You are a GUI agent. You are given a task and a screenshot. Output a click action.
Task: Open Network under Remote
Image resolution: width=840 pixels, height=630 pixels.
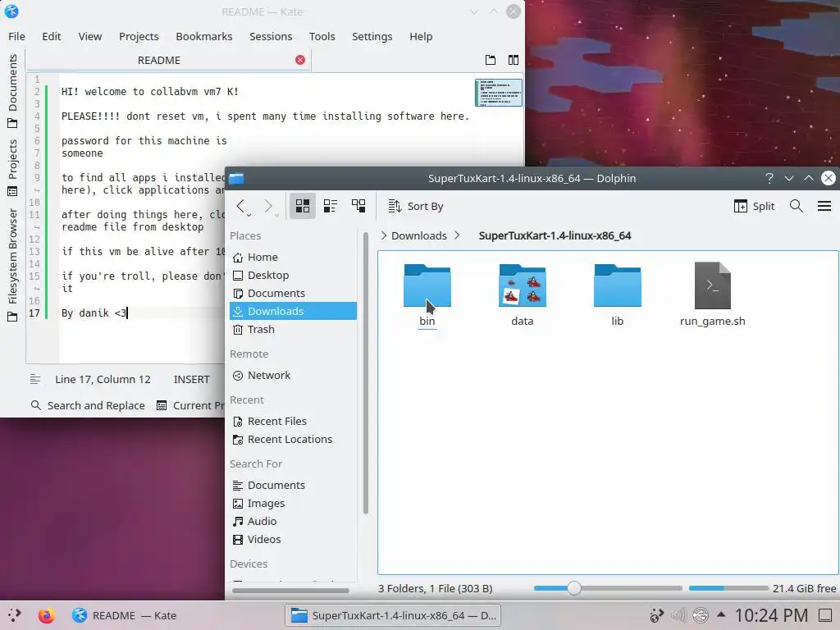[293, 376]
